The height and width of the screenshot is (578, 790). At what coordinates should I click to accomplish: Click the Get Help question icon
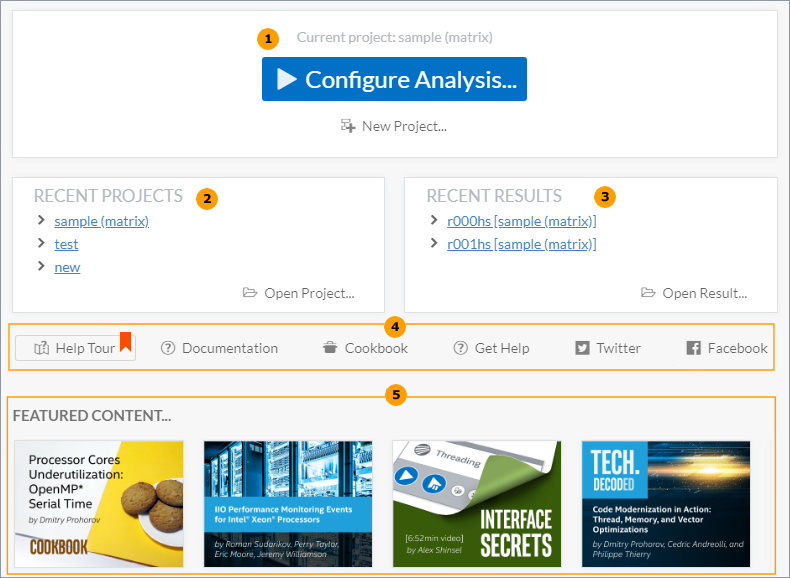click(x=460, y=348)
